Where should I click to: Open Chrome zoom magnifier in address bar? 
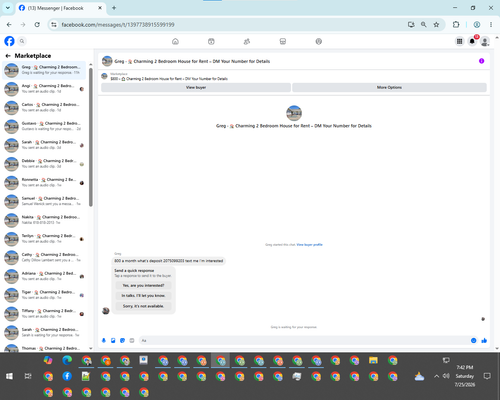[x=423, y=25]
